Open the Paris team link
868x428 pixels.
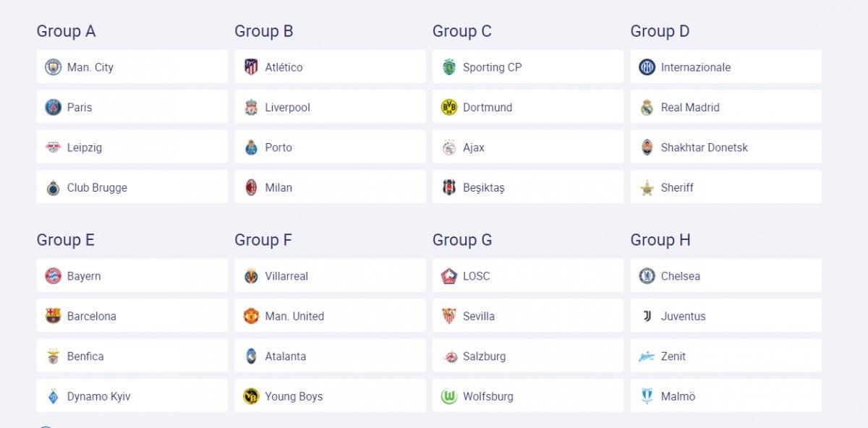(x=80, y=108)
